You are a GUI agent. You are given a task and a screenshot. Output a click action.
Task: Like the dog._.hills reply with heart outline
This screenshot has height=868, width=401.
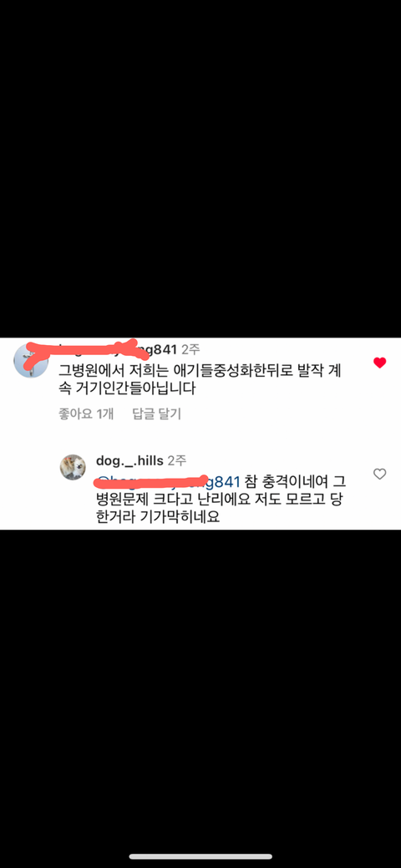coord(379,474)
